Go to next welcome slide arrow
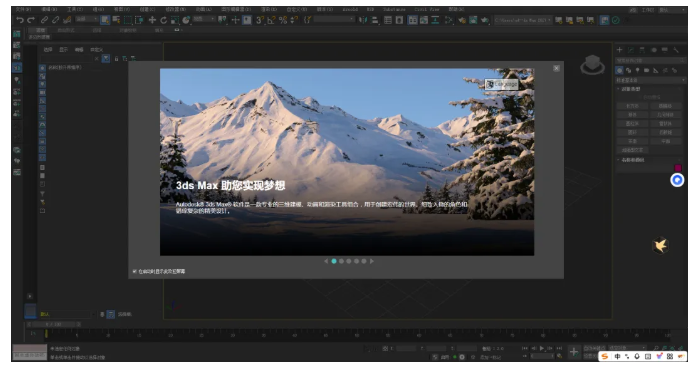The height and width of the screenshot is (376, 696). [x=372, y=261]
